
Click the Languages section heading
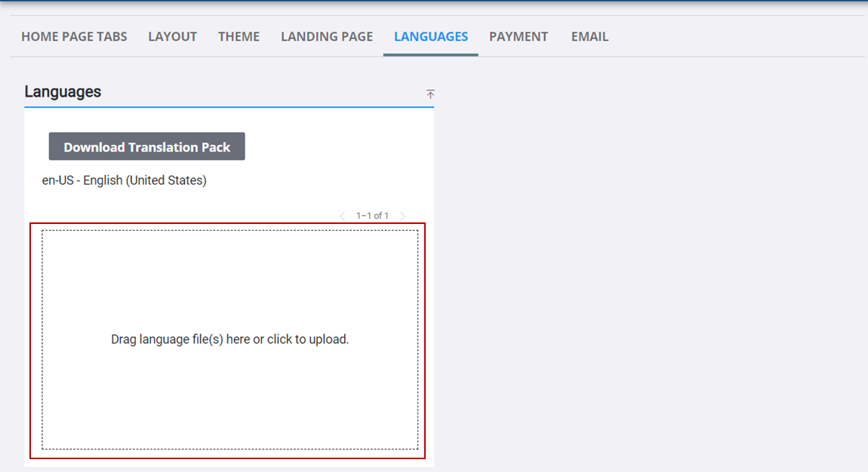62,91
